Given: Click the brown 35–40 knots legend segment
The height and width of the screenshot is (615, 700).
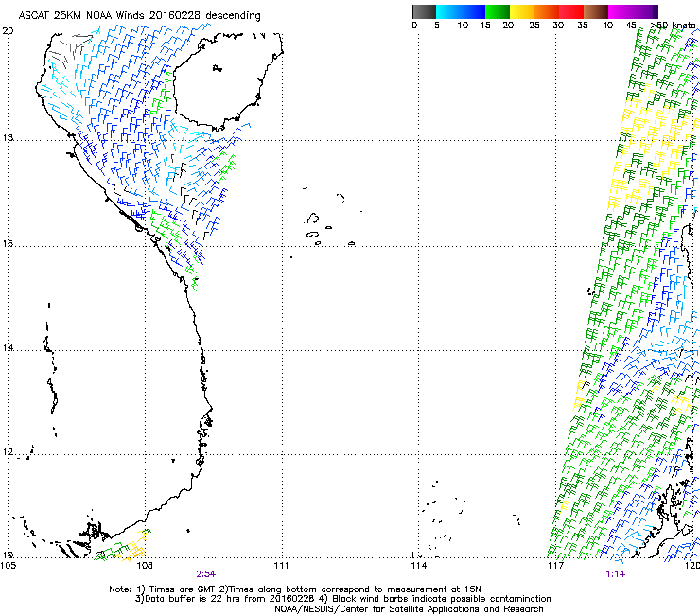Looking at the screenshot, I should tap(596, 11).
